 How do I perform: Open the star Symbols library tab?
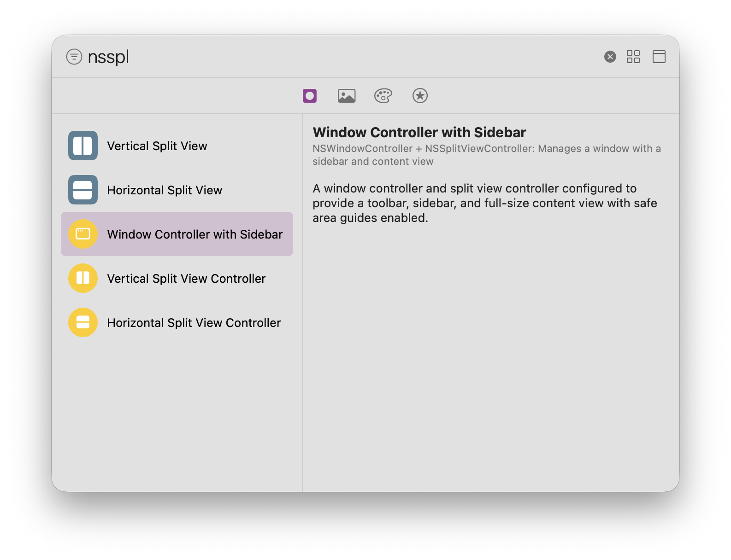(x=420, y=96)
